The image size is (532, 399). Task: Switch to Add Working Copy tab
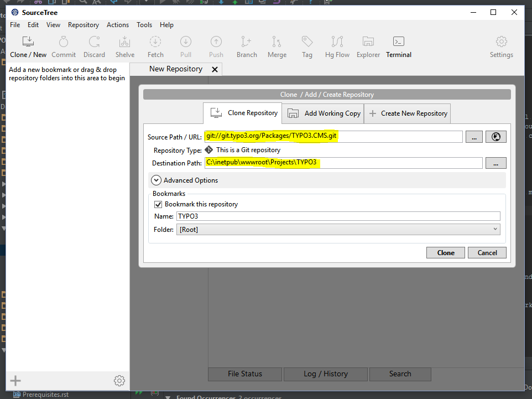click(323, 113)
